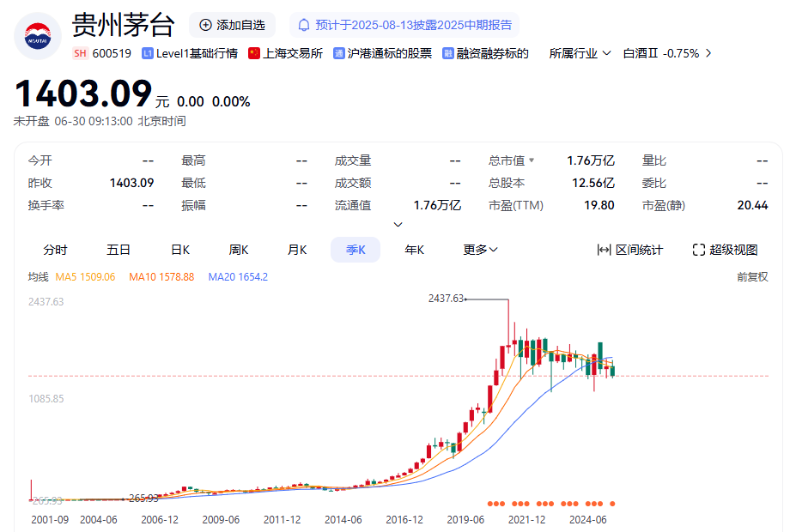Viewport: 790px width, 532px height.
Task: Click the 265.93 low price marker
Action: pyautogui.click(x=143, y=499)
